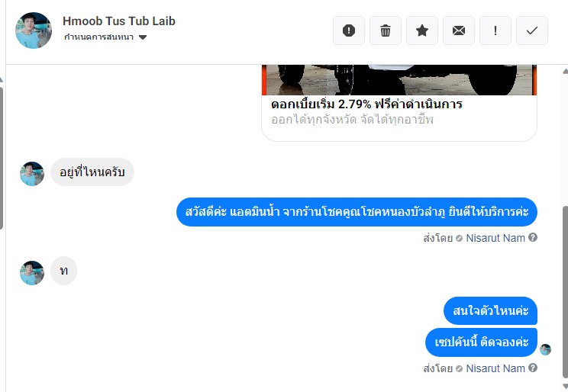568x392 pixels.
Task: Click help icon beside the bottom Nisarut Nam label
Action: pyautogui.click(x=533, y=368)
